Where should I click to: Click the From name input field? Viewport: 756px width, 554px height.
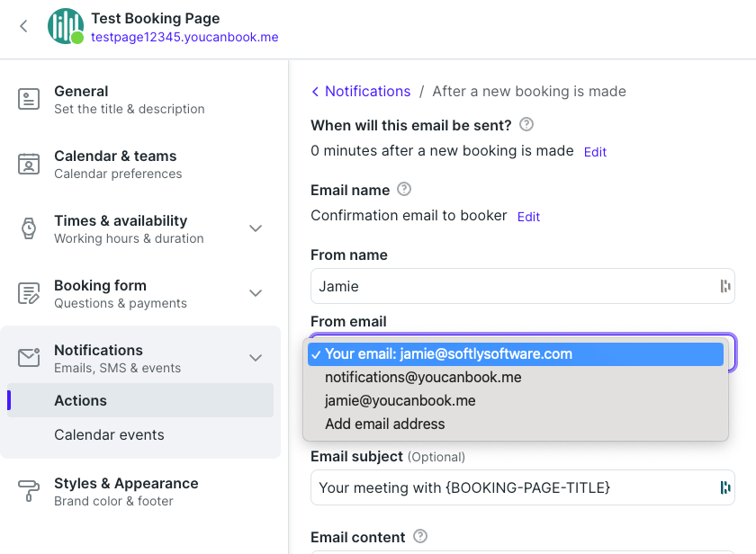[523, 286]
